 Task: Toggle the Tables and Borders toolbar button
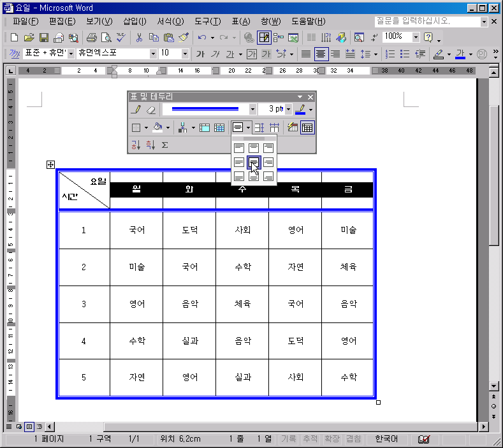coord(264,38)
